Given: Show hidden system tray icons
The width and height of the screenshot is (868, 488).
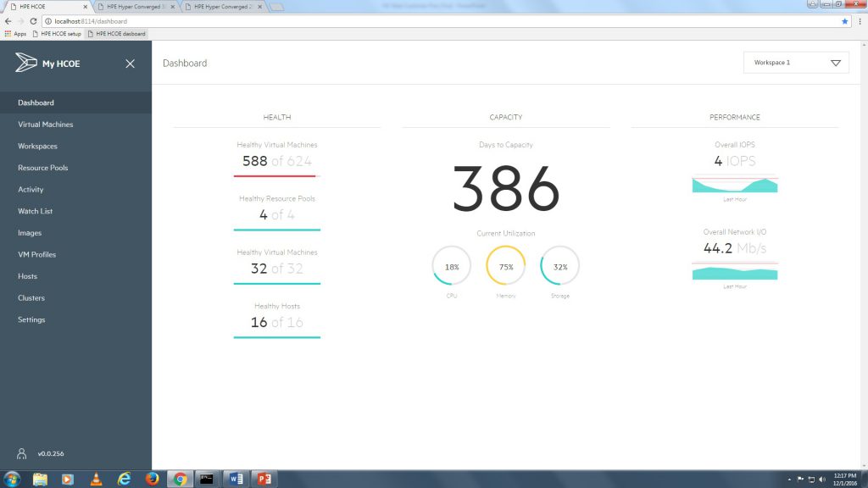Looking at the screenshot, I should [789, 480].
